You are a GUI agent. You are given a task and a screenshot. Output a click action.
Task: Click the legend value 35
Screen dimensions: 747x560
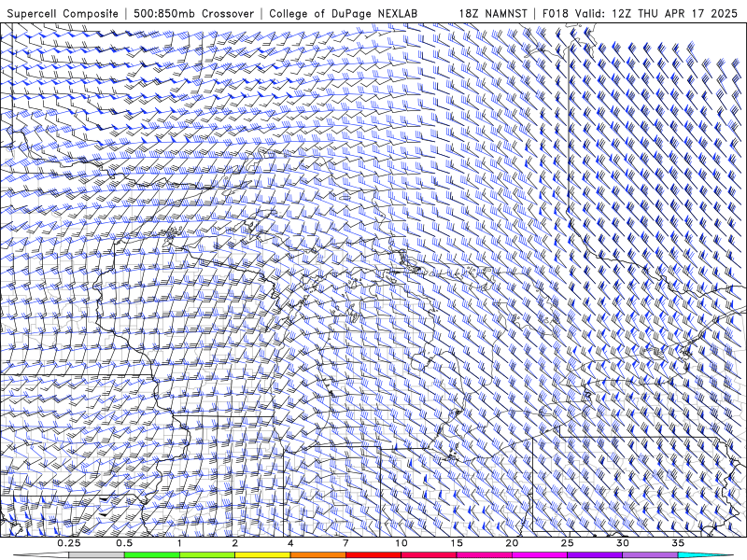point(679,543)
